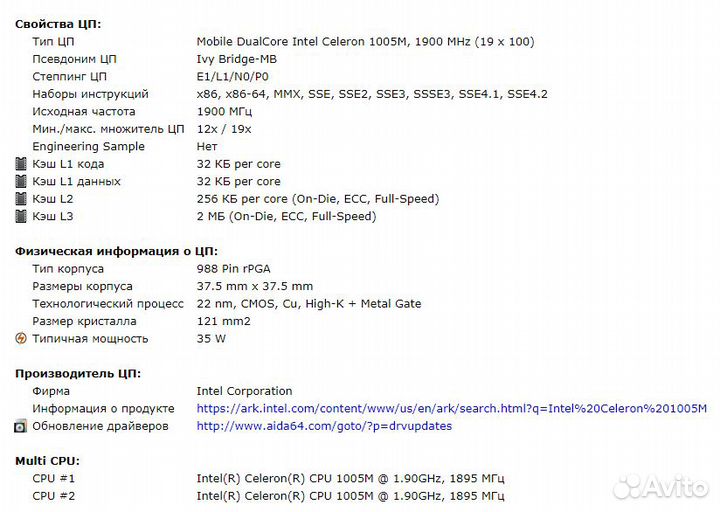Select the 256 КБ per core L2 value
The image size is (720, 512).
coord(318,199)
